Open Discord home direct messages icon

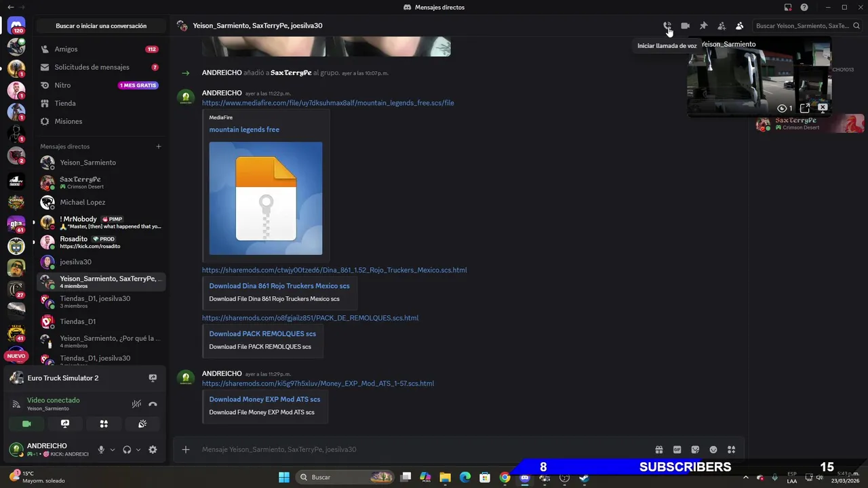18,26
